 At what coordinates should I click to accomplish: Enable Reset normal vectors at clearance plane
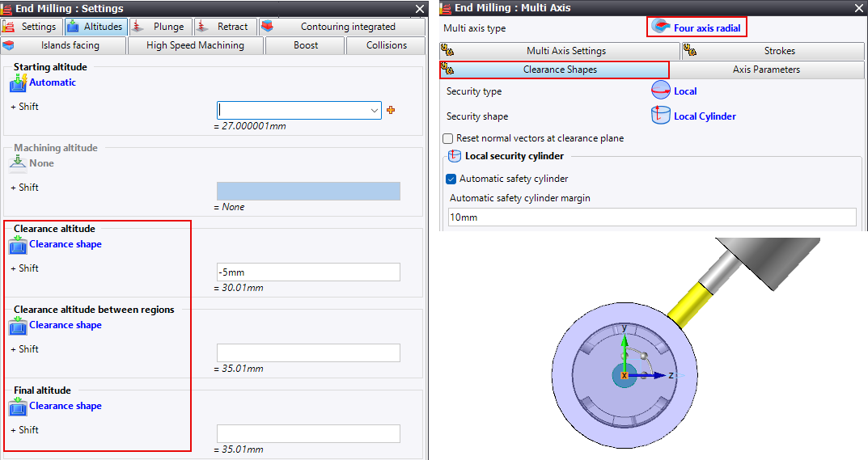[x=448, y=138]
